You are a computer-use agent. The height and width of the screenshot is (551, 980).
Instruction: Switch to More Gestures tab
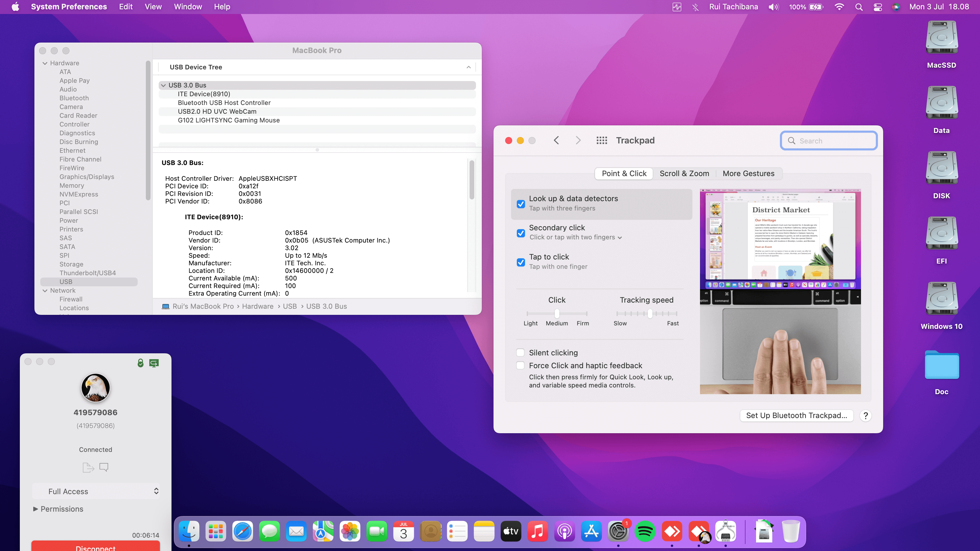point(748,173)
